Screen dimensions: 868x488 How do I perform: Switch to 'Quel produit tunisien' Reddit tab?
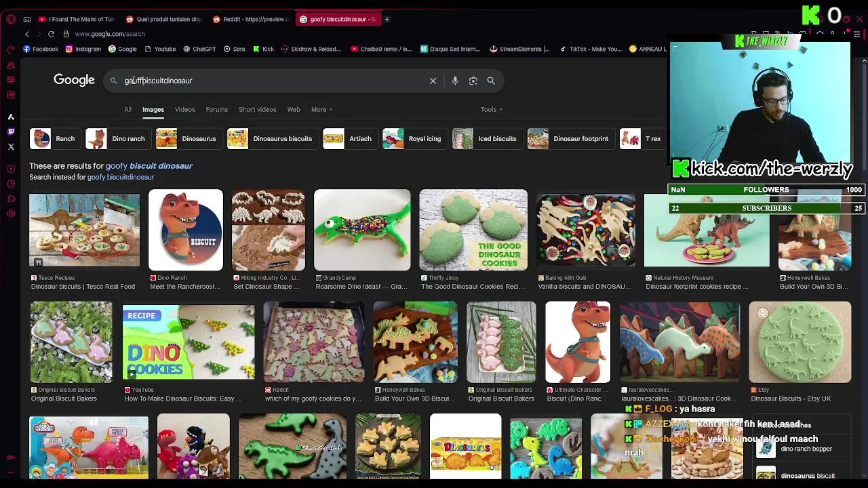click(x=163, y=19)
